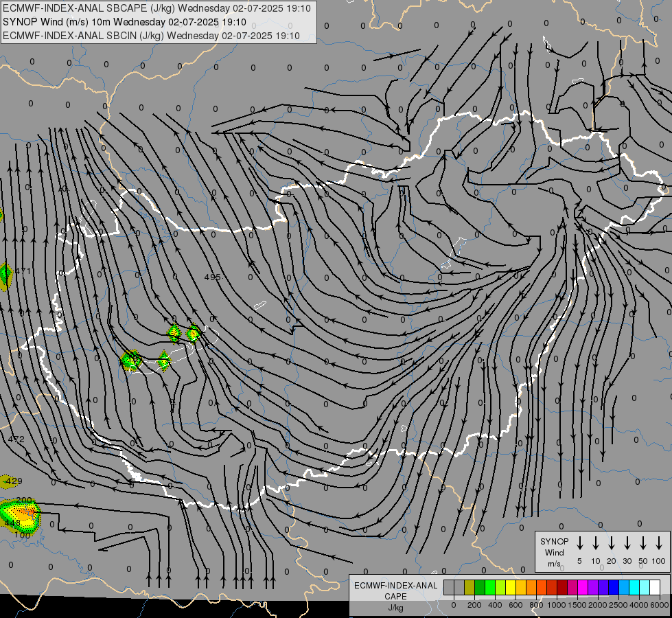Viewport: 672px width, 618px height.
Task: Click the wind arrow above 100 in SYNOP legend
Action: 659,543
